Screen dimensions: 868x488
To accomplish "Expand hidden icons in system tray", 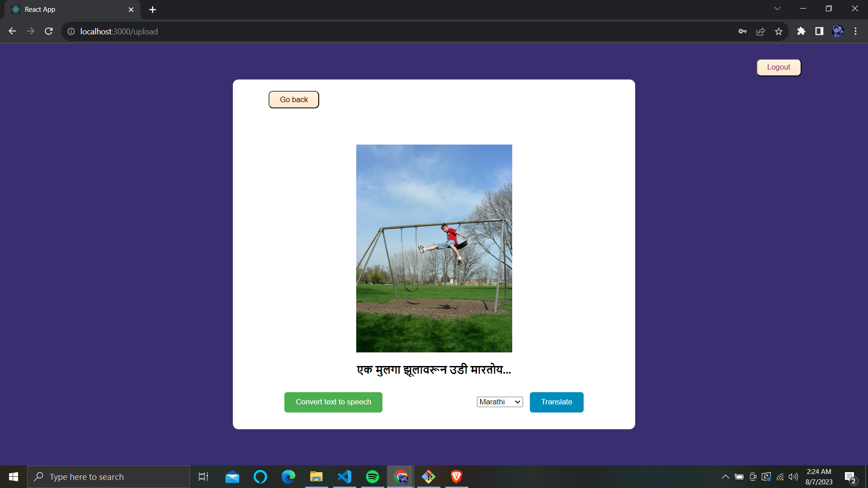I will pyautogui.click(x=725, y=476).
